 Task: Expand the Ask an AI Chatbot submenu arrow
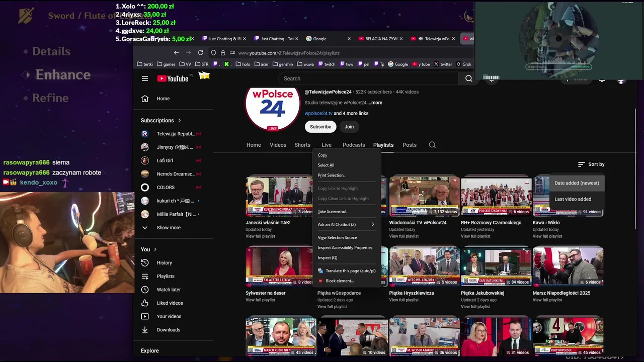click(x=373, y=224)
